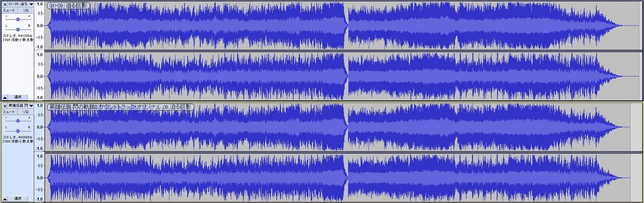This screenshot has height=203, width=644.
Task: Click the "ステレオ, 48000Hz" track info text
Action: click(18, 137)
